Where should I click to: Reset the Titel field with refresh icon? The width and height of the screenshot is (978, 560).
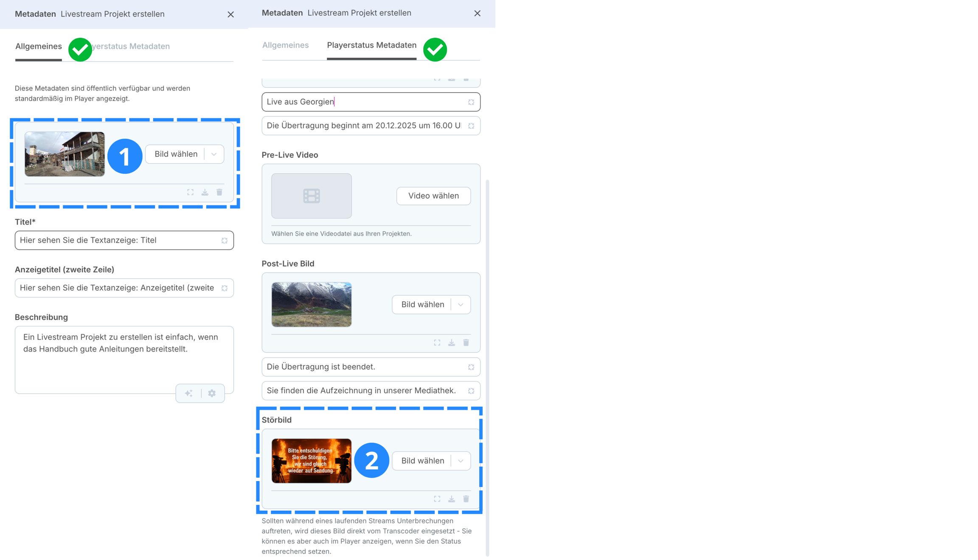click(x=225, y=241)
